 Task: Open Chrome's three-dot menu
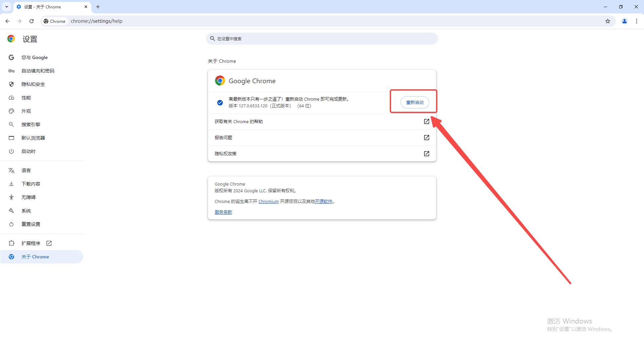tap(637, 21)
